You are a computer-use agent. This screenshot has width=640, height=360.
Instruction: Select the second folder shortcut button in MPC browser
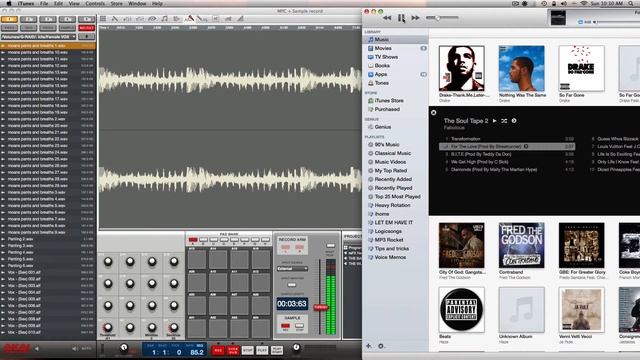click(29, 19)
